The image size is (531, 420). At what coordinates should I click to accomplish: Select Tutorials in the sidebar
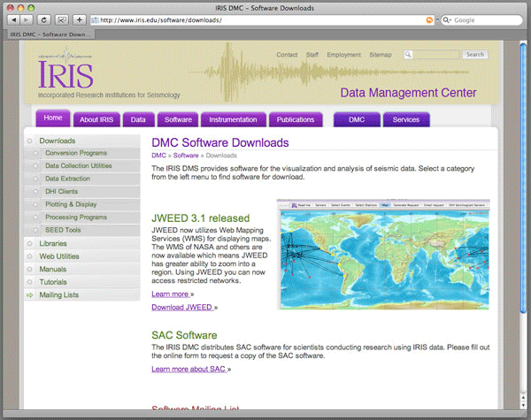pos(82,282)
